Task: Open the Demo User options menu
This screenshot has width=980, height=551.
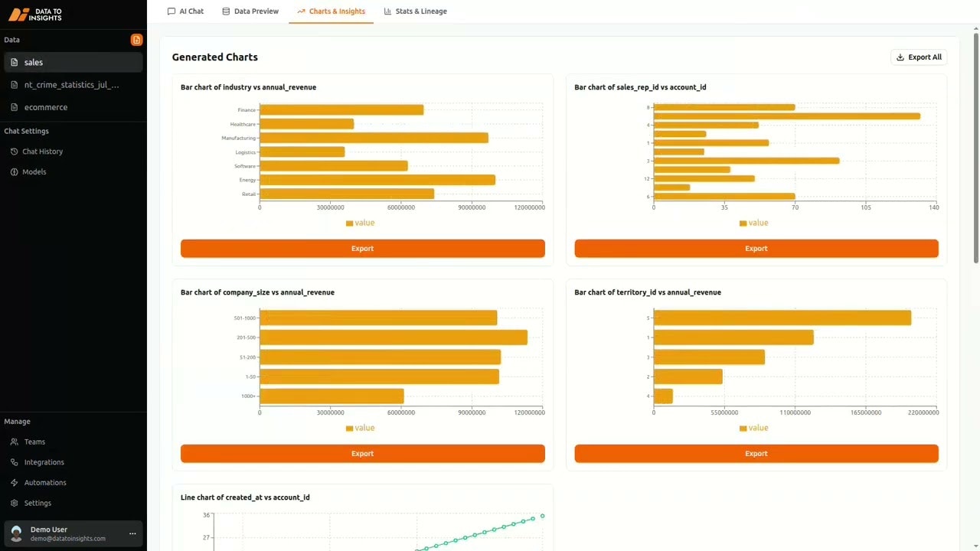Action: coord(132,533)
